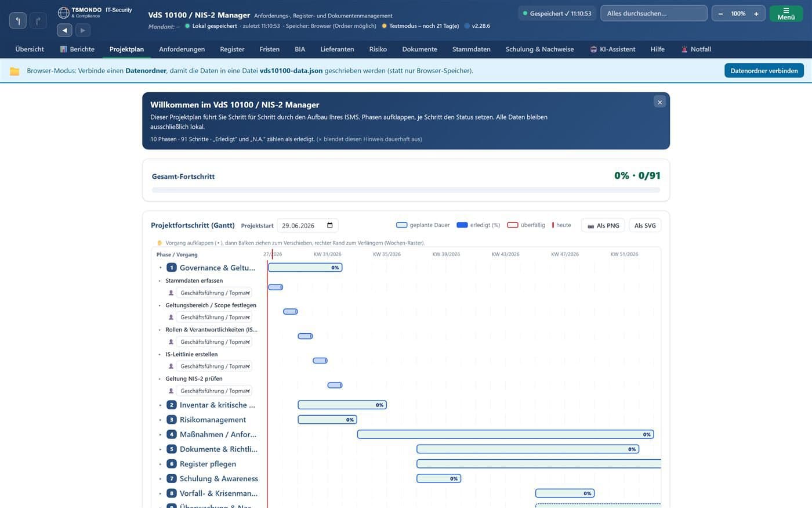
Task: Click the Testmodus status dot in header
Action: [x=384, y=26]
